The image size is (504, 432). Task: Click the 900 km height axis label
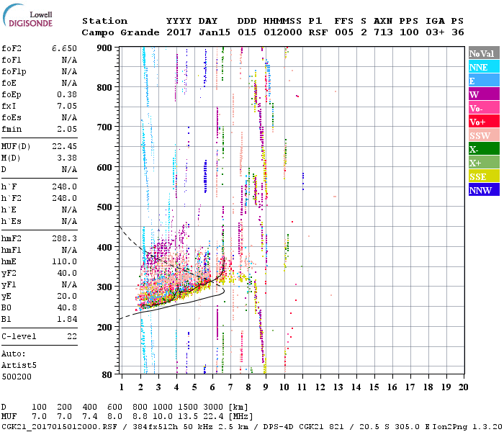(x=105, y=48)
